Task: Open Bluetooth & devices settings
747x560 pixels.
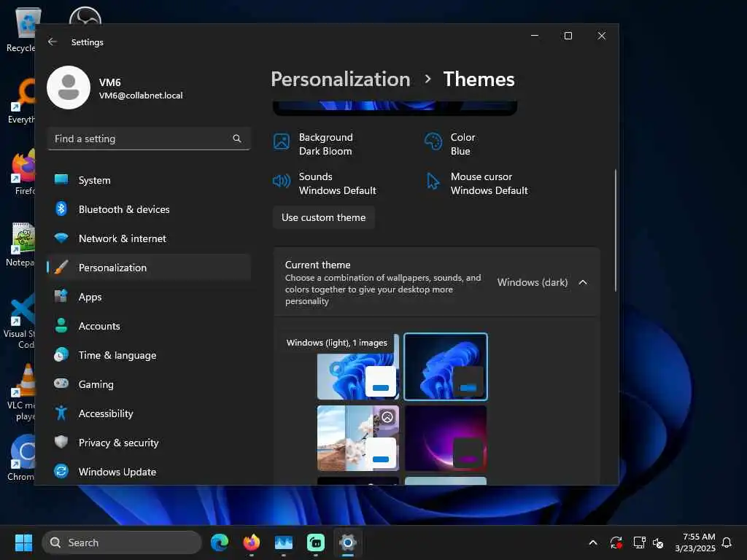Action: coord(149,209)
